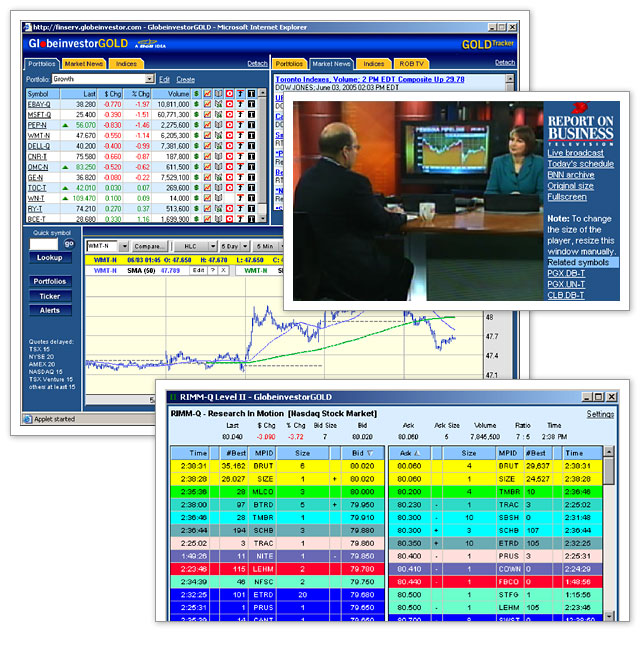This screenshot has height=645, width=640.
Task: Click the chart icon in the table header
Action: [207, 94]
